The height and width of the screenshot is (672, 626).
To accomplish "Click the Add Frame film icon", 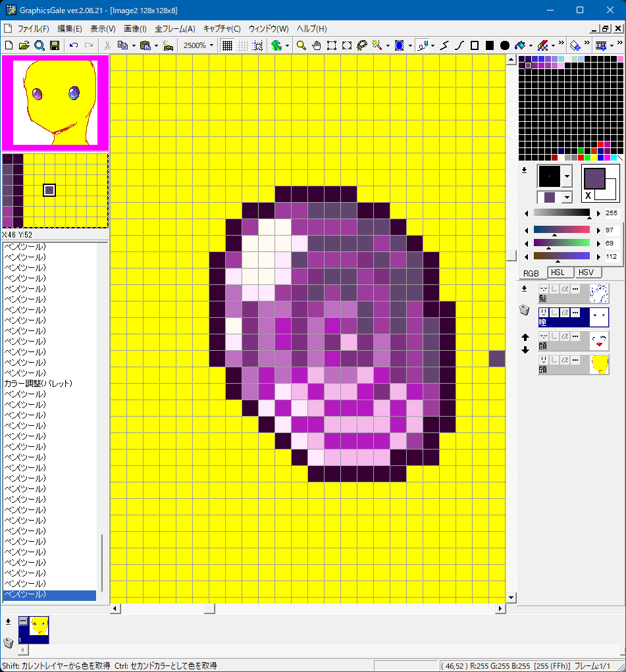I will click(601, 45).
